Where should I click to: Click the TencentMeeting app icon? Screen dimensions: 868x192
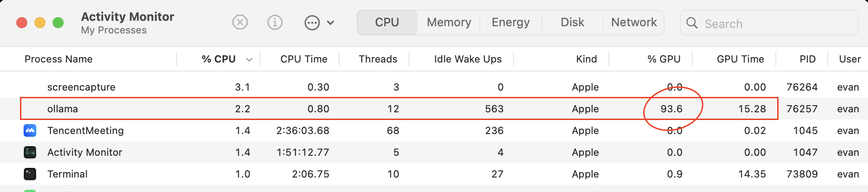(30, 130)
